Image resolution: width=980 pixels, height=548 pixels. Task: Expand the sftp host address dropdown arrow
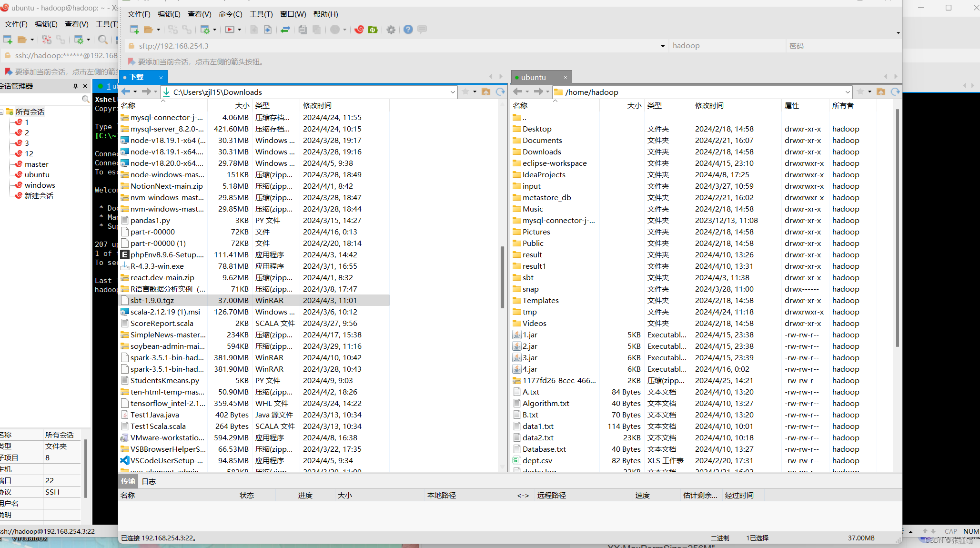coord(662,46)
